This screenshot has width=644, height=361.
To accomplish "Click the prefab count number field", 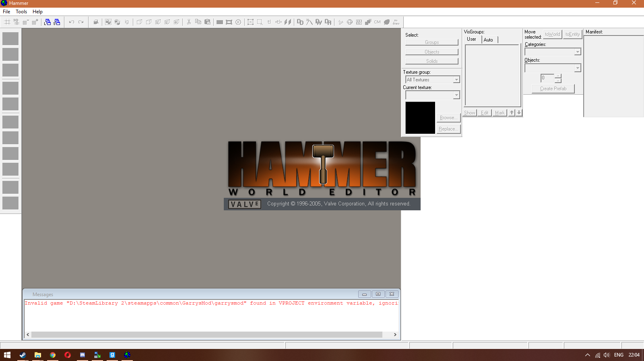I will (x=547, y=78).
